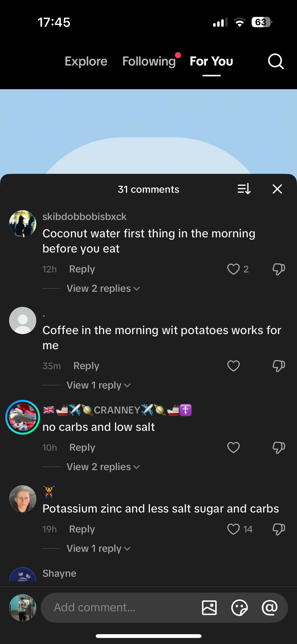
Task: Dislike the no carbs and low salt comment
Action: (x=279, y=447)
